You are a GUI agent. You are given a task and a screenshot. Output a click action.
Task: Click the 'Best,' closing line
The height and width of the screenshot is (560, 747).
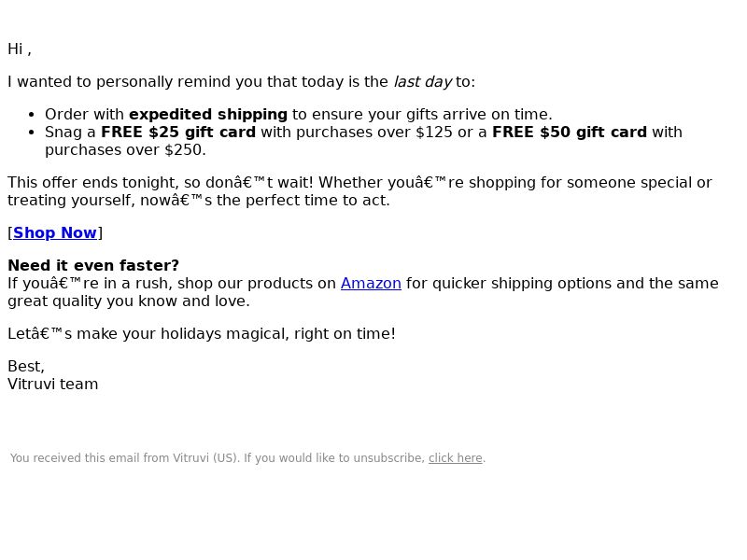point(26,367)
